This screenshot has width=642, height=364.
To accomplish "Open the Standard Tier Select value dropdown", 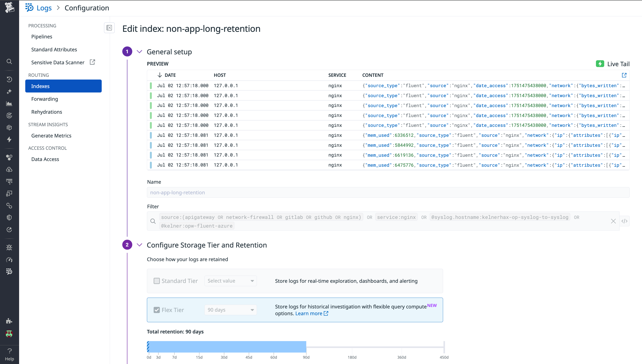I will coord(230,281).
